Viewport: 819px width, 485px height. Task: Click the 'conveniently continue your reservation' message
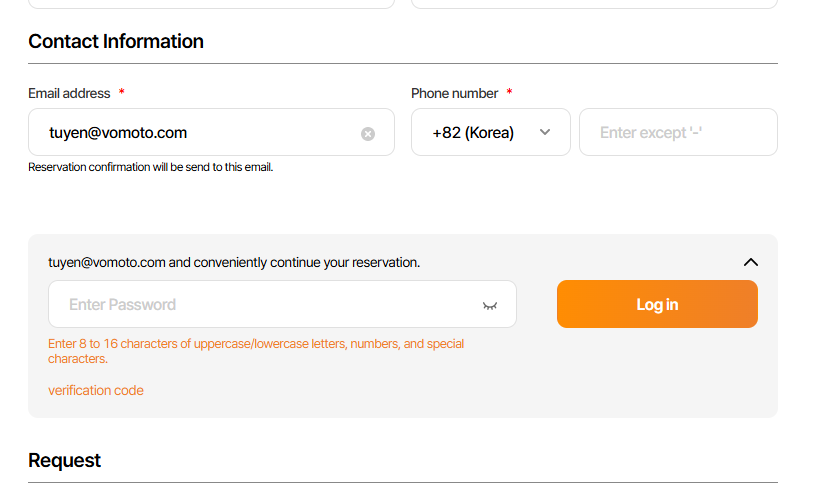234,262
